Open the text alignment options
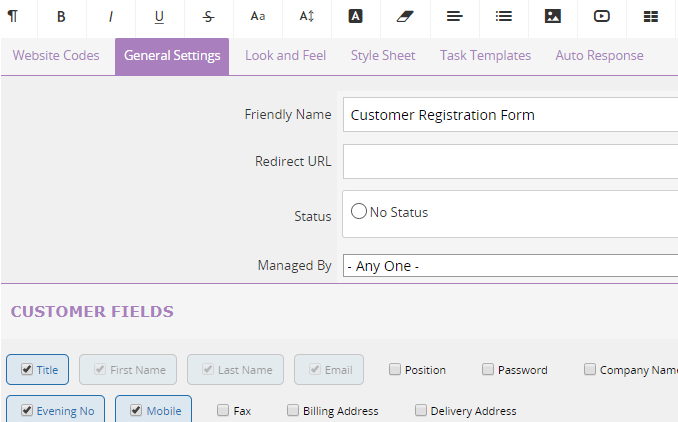The width and height of the screenshot is (678, 422). coord(454,16)
